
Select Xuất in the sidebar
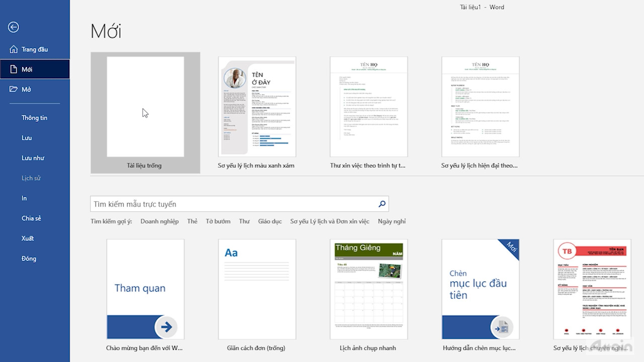(28, 238)
